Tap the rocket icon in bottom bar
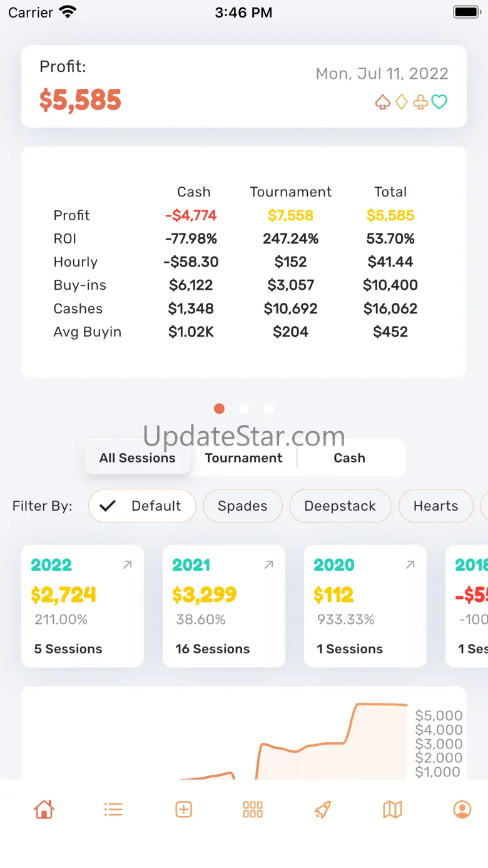Viewport: 488px width, 868px height. (x=322, y=809)
